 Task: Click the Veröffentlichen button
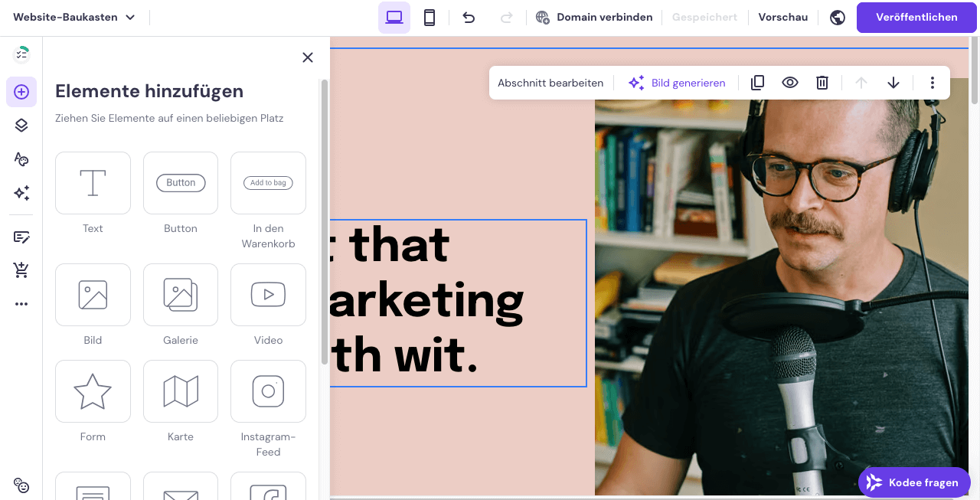pyautogui.click(x=916, y=17)
